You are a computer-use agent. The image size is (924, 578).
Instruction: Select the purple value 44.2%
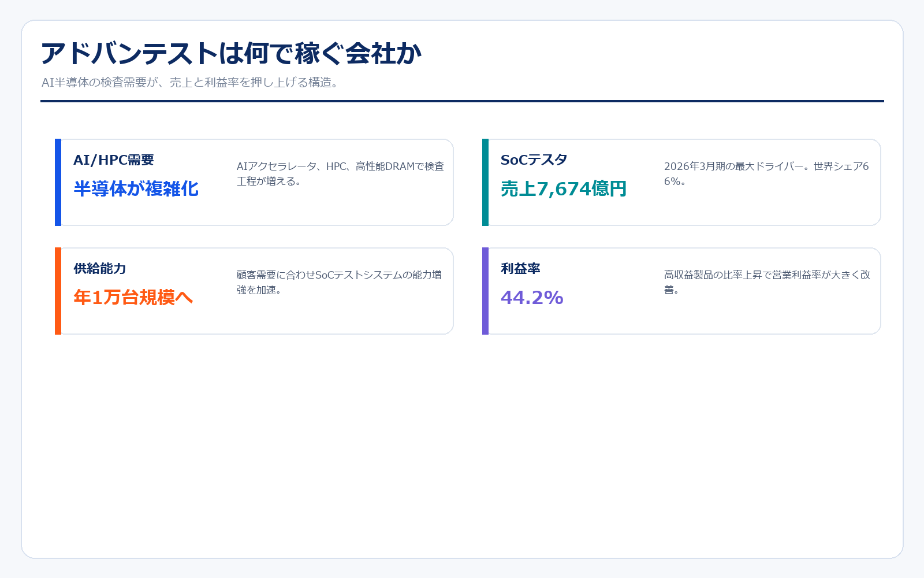coord(532,298)
